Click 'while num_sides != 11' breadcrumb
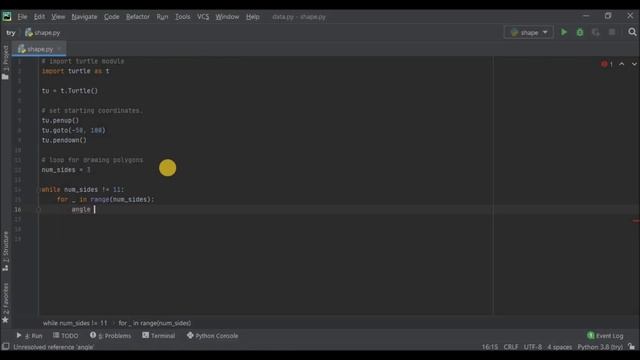The width and height of the screenshot is (640, 360). (75, 323)
